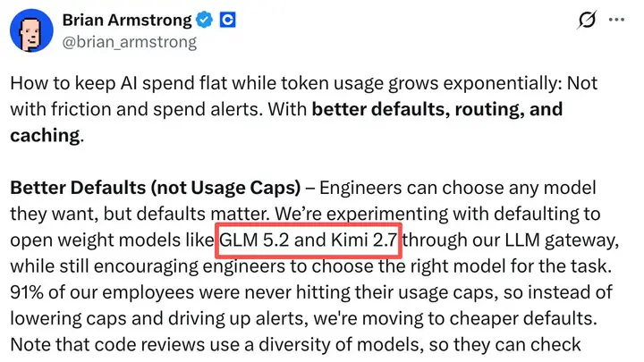Click the Brian Armstrong display name

coord(127,20)
